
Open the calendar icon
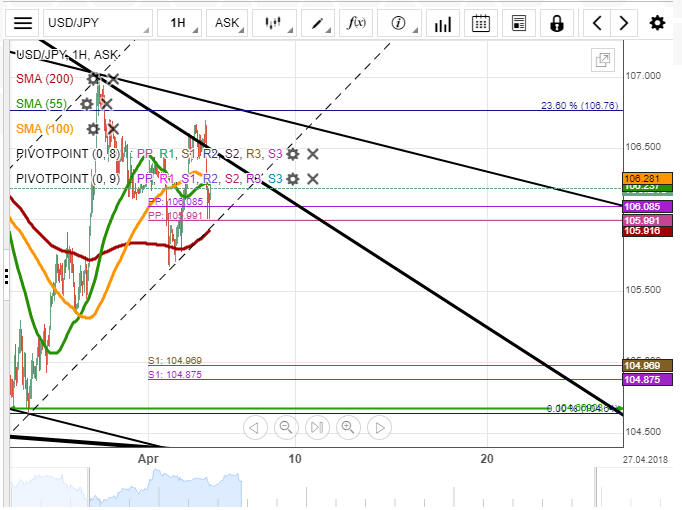pyautogui.click(x=481, y=23)
